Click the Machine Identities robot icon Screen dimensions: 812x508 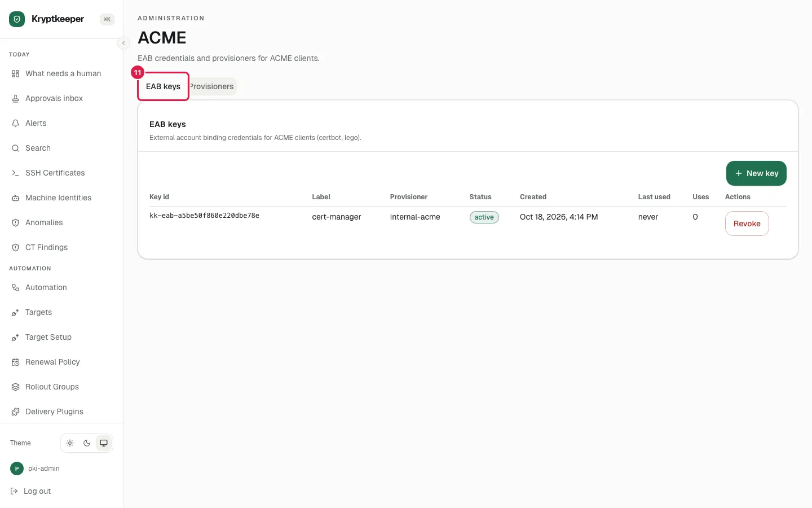15,198
